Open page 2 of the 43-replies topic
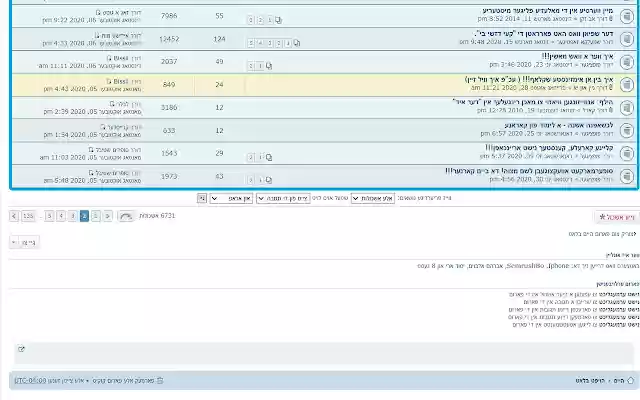 [x=251, y=180]
